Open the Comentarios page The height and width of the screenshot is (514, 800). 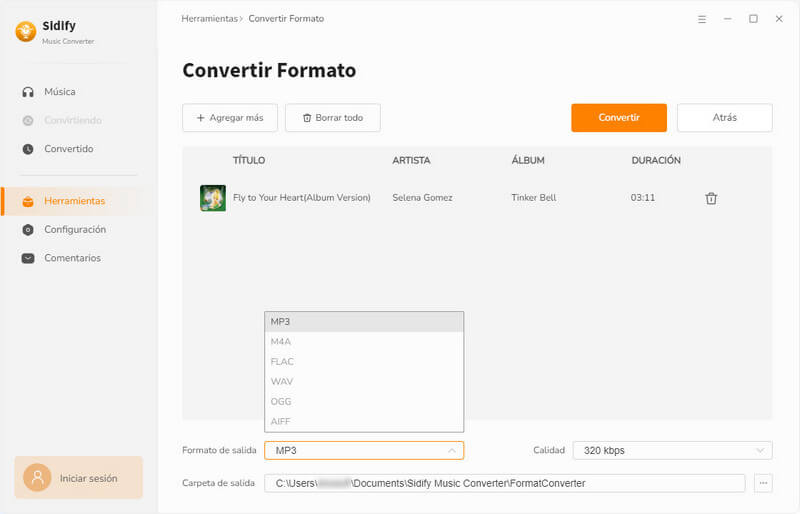(72, 258)
